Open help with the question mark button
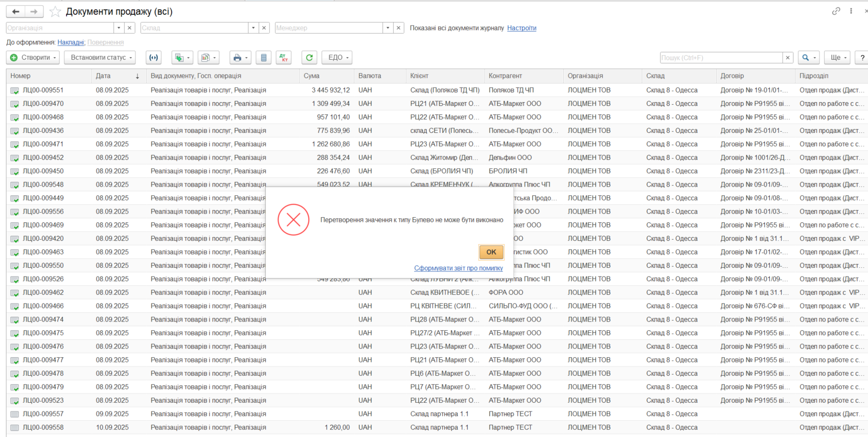 862,58
